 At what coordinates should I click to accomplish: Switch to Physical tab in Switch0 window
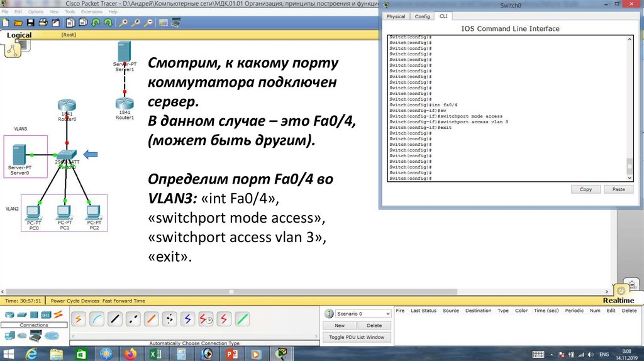click(x=396, y=16)
